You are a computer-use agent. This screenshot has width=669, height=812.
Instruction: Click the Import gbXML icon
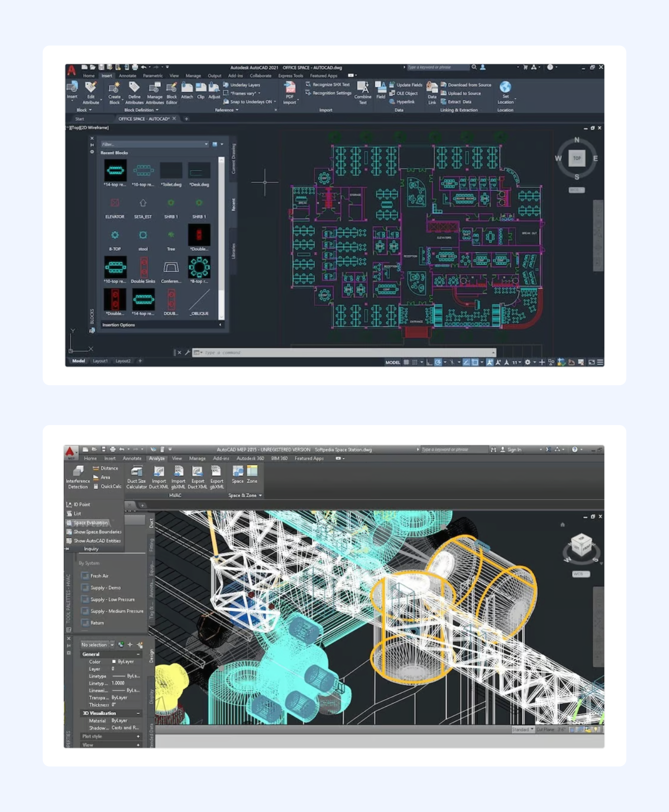click(x=178, y=471)
